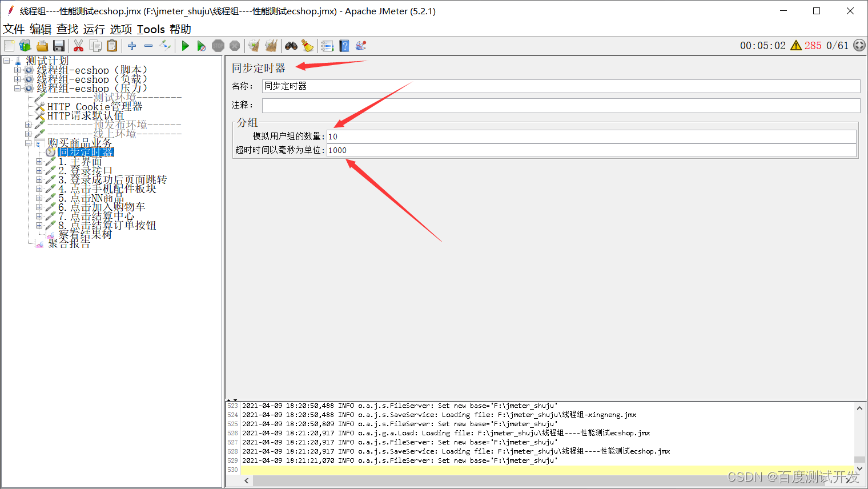Collapse the 购买商品业务 node
Viewport: 868px width, 489px height.
tap(28, 143)
